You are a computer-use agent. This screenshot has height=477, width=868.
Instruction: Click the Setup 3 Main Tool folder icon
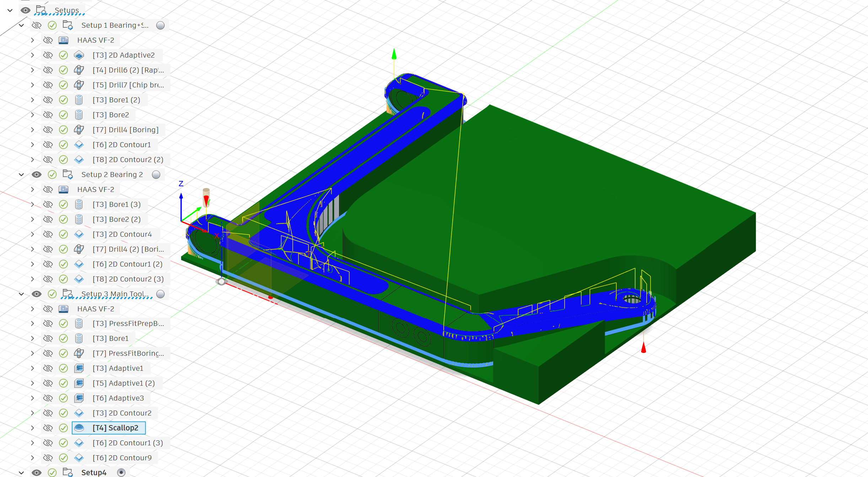coord(68,294)
